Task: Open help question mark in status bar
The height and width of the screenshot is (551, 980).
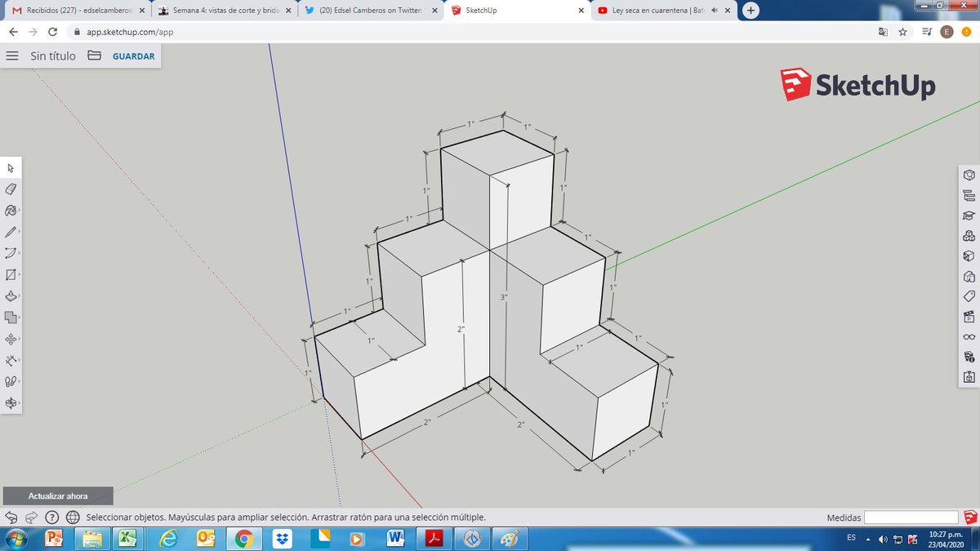Action: pyautogui.click(x=51, y=517)
